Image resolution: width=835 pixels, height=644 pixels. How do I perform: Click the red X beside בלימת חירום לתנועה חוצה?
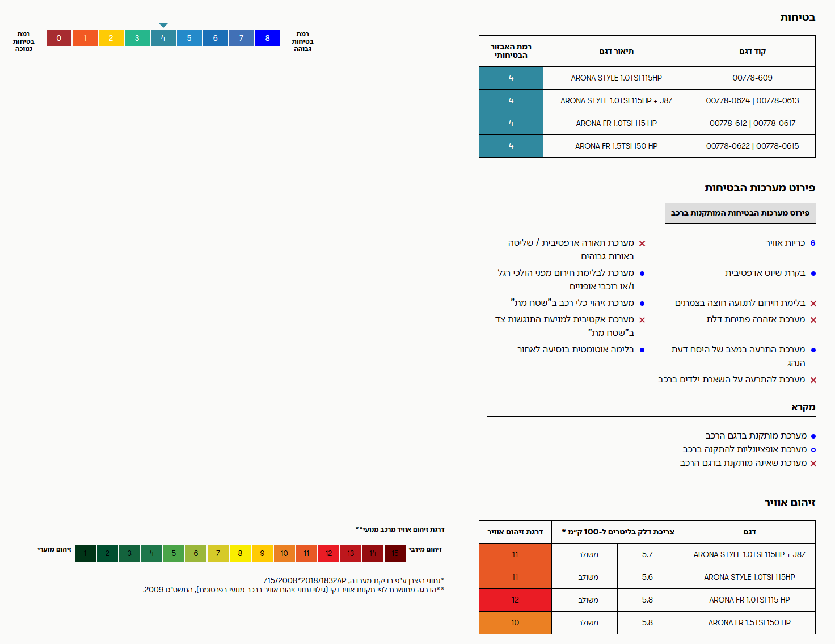[813, 304]
